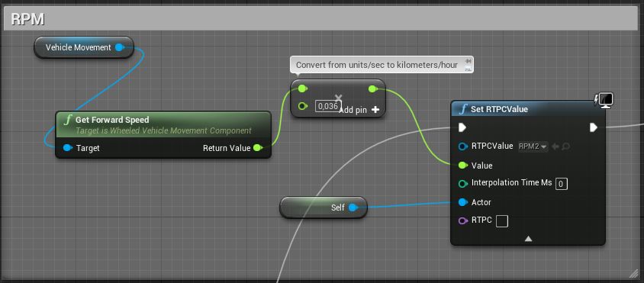Click Add pin on the multiply node

pyautogui.click(x=359, y=110)
